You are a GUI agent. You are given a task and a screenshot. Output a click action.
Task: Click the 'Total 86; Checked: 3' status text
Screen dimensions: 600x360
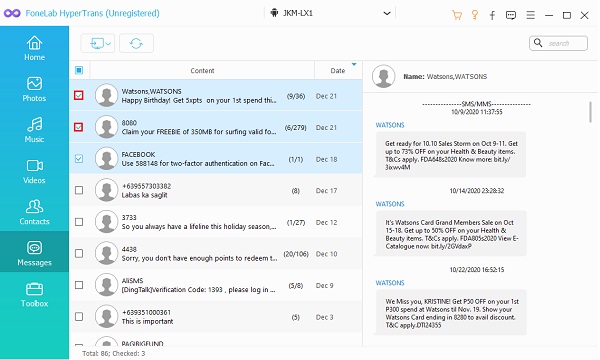click(x=114, y=353)
